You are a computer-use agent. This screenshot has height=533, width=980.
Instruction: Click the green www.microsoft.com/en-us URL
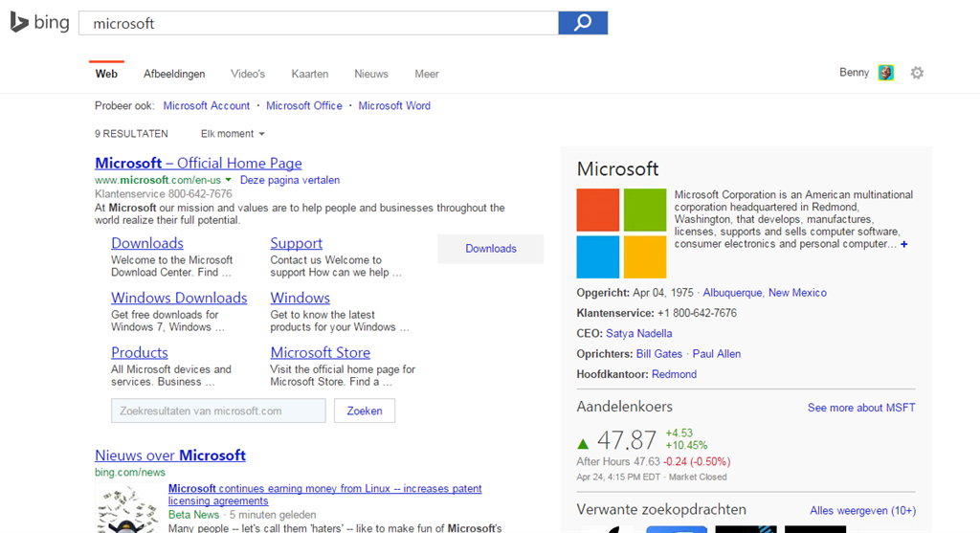pos(158,180)
